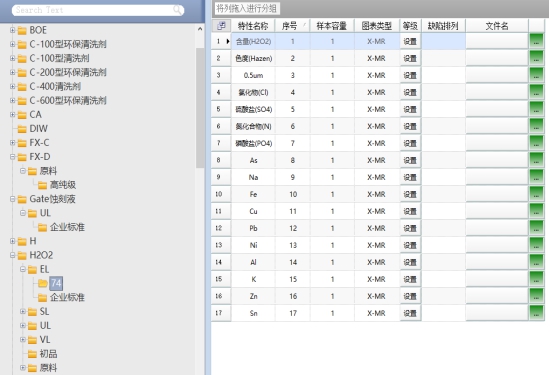Viewport: 550px width, 375px height.
Task: Click 设置 button in row 氮化合物(N)
Action: point(410,126)
